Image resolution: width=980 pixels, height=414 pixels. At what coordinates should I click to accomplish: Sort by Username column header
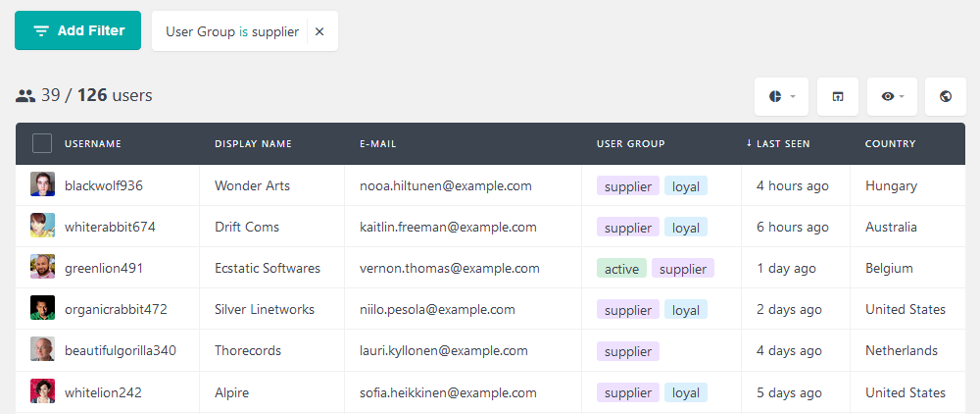click(93, 144)
